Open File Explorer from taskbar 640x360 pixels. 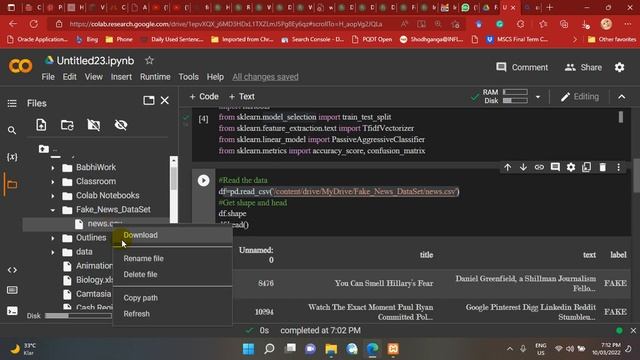[331, 349]
